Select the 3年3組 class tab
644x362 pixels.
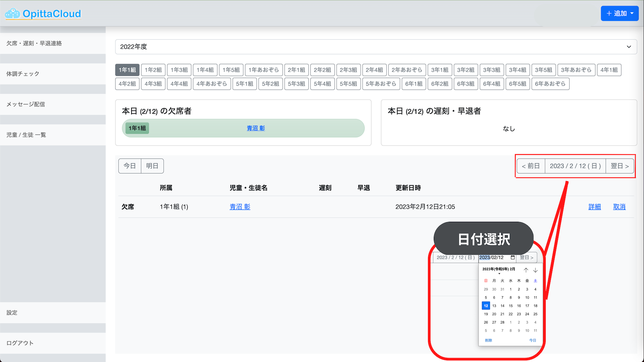tap(492, 70)
